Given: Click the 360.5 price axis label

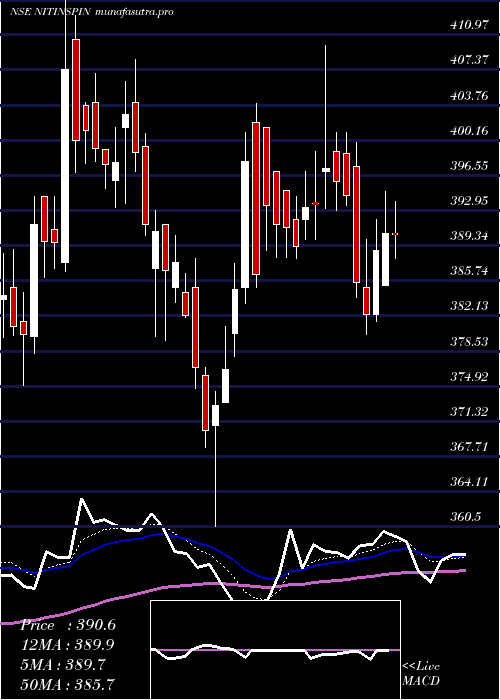Looking at the screenshot, I should pos(466,517).
